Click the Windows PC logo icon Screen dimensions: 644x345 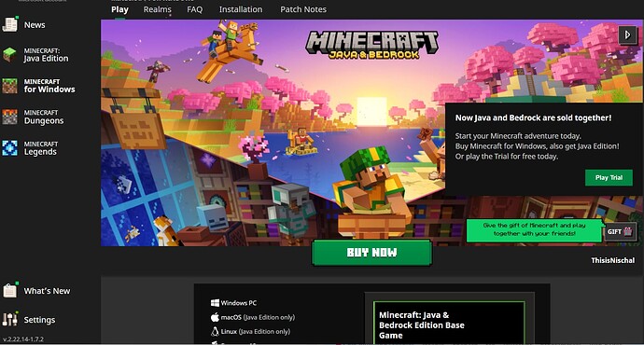click(215, 303)
